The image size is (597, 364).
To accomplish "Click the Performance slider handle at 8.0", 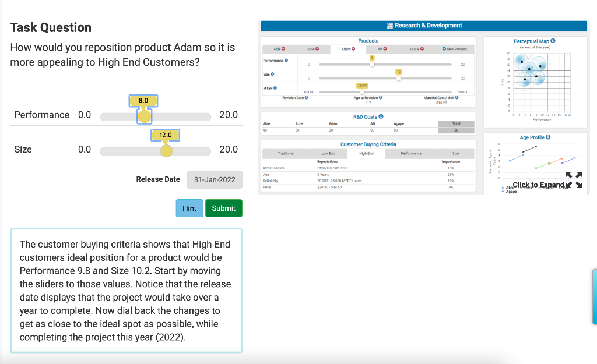I will click(x=145, y=116).
